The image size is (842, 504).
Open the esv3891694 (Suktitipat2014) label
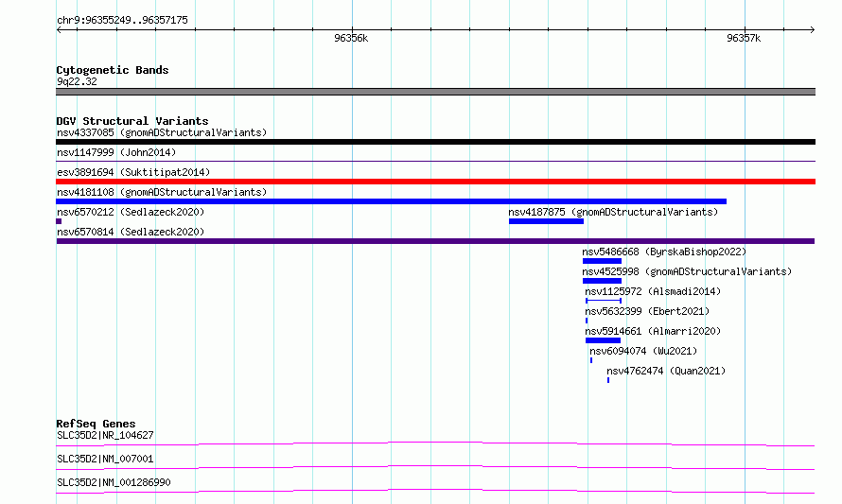[133, 172]
